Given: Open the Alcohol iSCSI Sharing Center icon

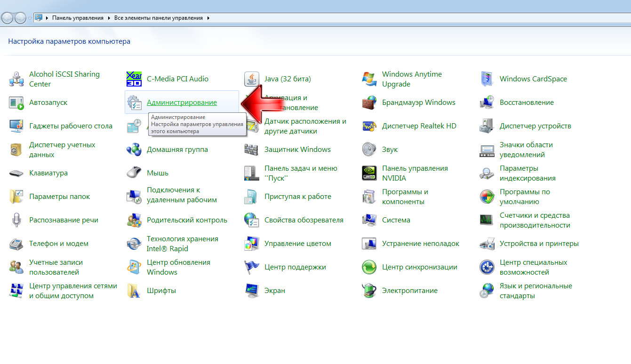Looking at the screenshot, I should [16, 79].
